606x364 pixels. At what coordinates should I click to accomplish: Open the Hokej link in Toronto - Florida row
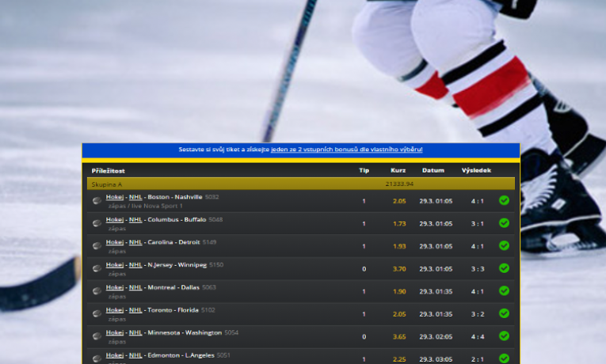pos(116,310)
